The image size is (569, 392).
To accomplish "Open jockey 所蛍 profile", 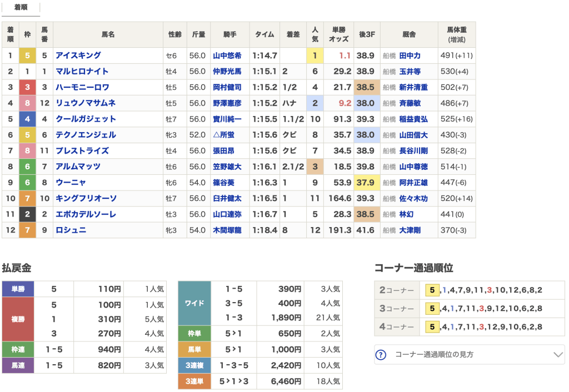I will tap(223, 135).
